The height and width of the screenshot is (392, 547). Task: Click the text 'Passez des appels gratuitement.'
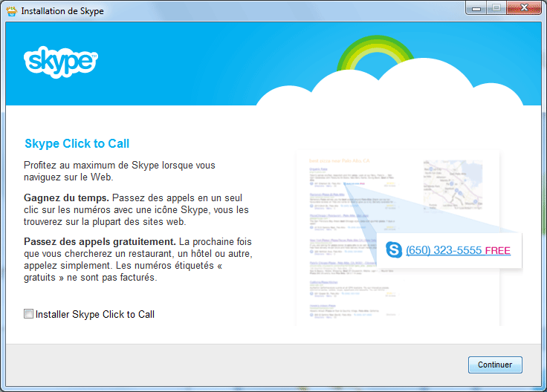(x=100, y=242)
